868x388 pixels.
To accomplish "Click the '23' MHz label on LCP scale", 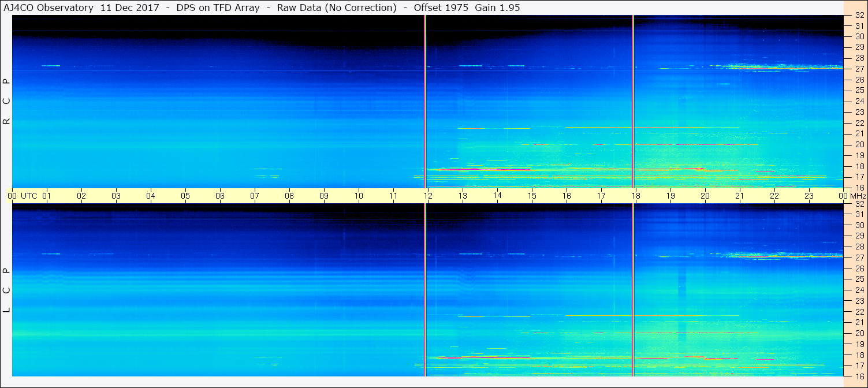I will (x=859, y=301).
